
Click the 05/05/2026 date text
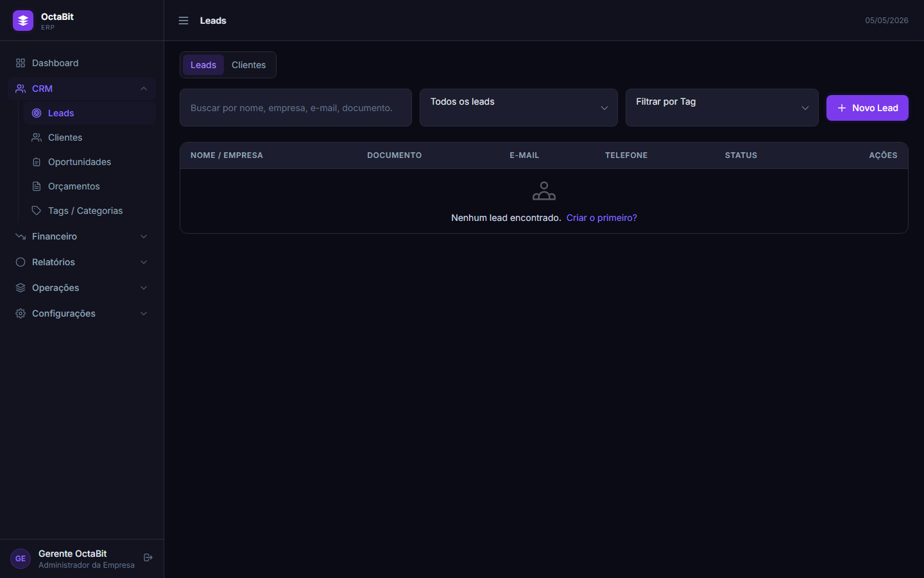887,21
